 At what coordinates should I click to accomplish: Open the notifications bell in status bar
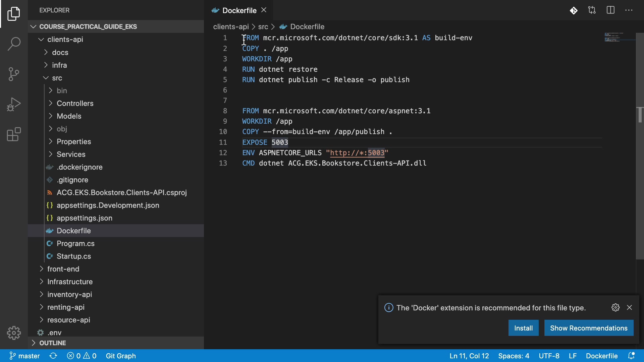click(631, 356)
